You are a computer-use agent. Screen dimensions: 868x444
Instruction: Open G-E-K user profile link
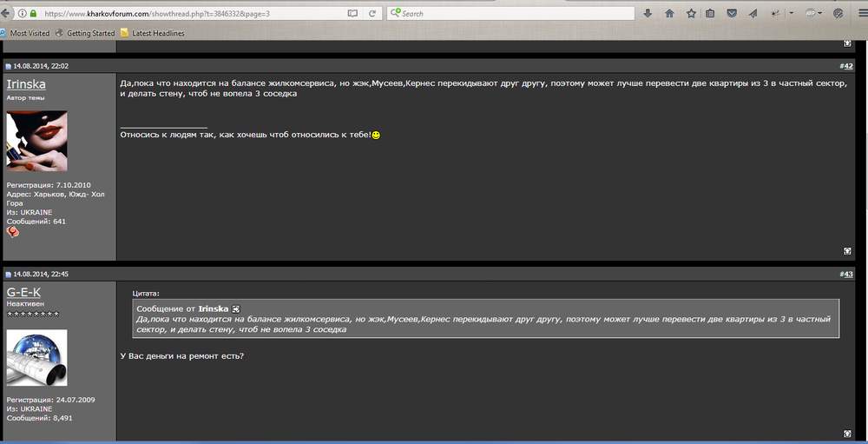coord(23,292)
